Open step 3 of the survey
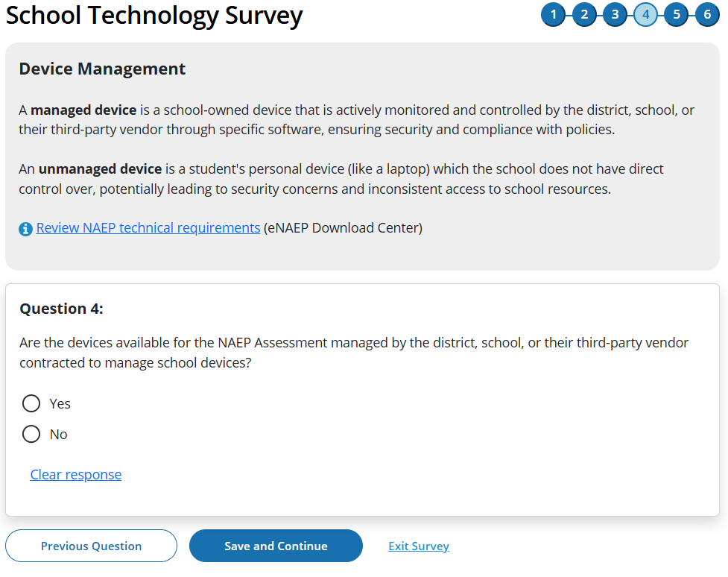 pyautogui.click(x=615, y=15)
